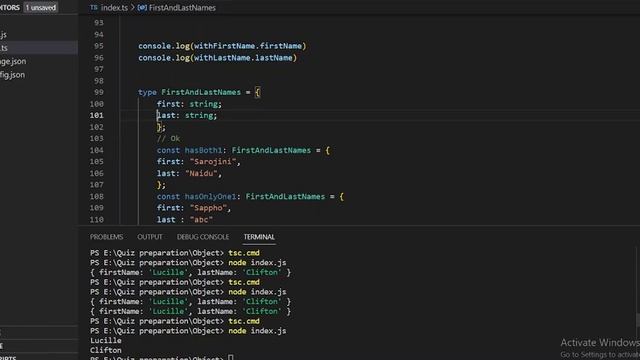Screen dimensions: 640x360
Task: Click the symbol icon before FirstAndLastNames breadcrumb
Action: click(x=142, y=7)
